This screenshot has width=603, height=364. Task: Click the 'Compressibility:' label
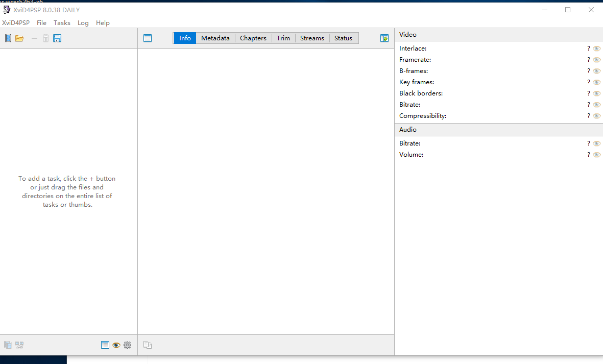pos(423,116)
